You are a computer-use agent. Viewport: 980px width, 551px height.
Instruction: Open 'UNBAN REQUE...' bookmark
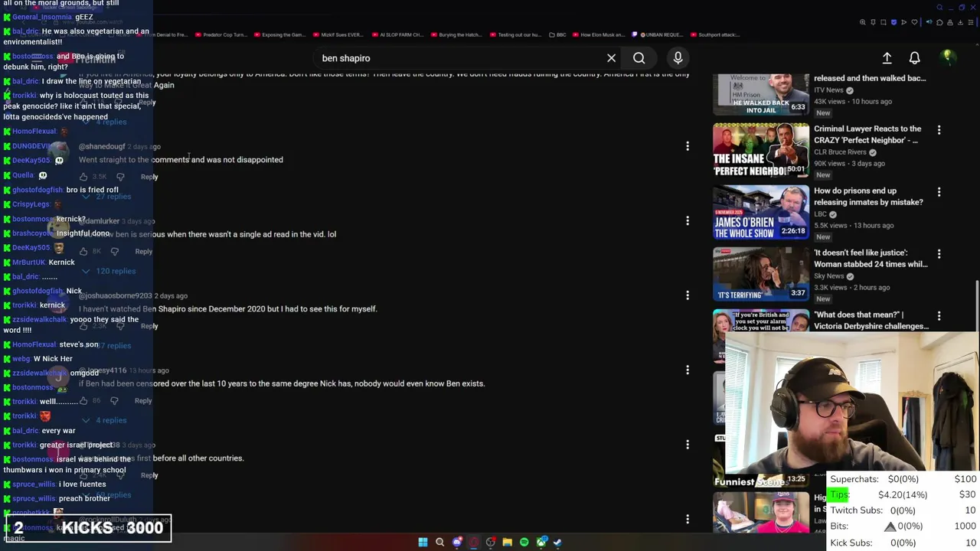click(656, 34)
